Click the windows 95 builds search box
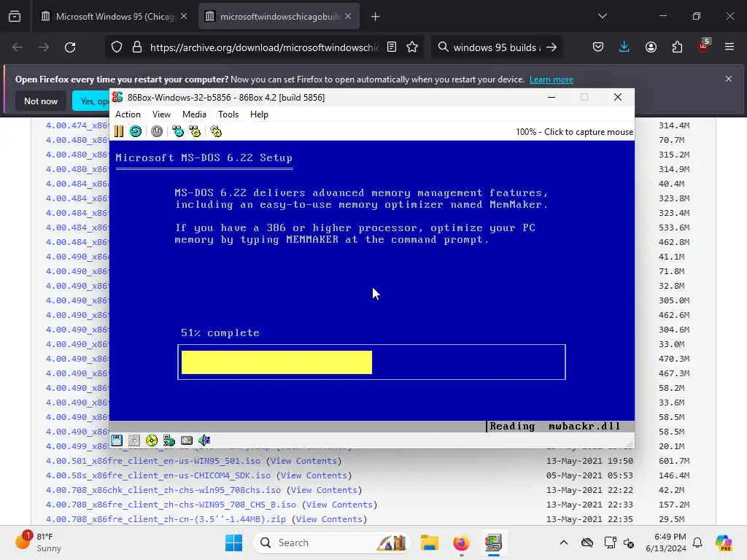Image resolution: width=747 pixels, height=560 pixels. 495,47
